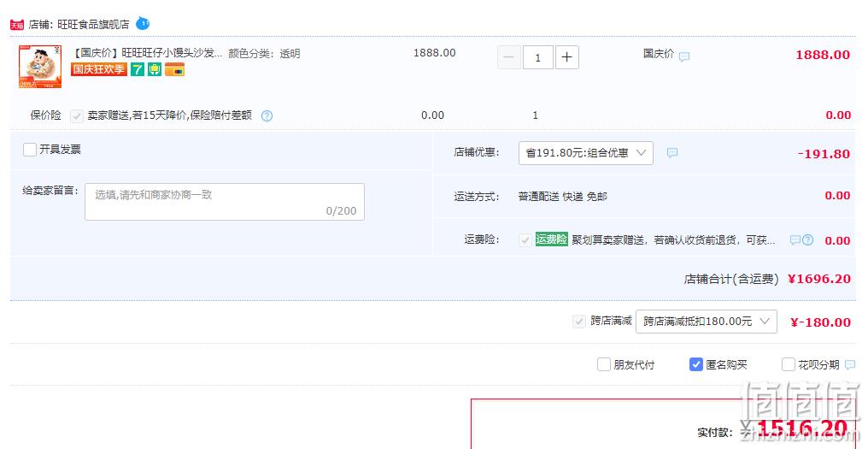Increase quantity with the plus button
The image size is (868, 449).
coord(567,57)
